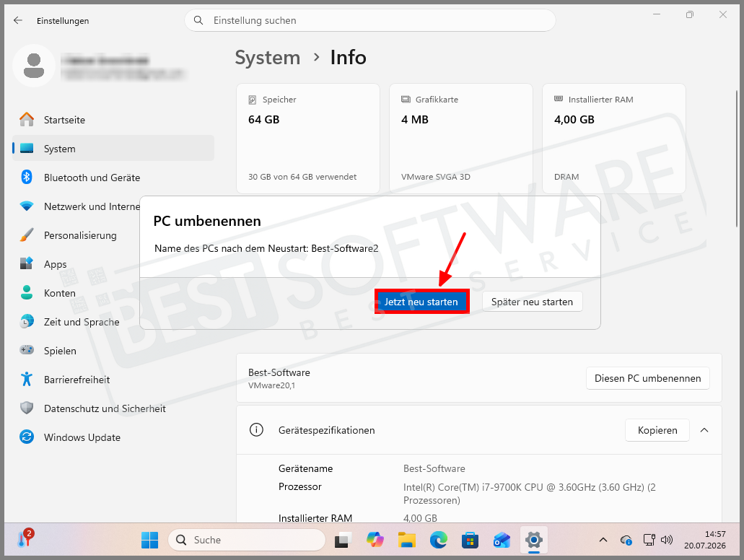Click Diesen PC umbenennen button
Image resolution: width=744 pixels, height=560 pixels.
[648, 378]
